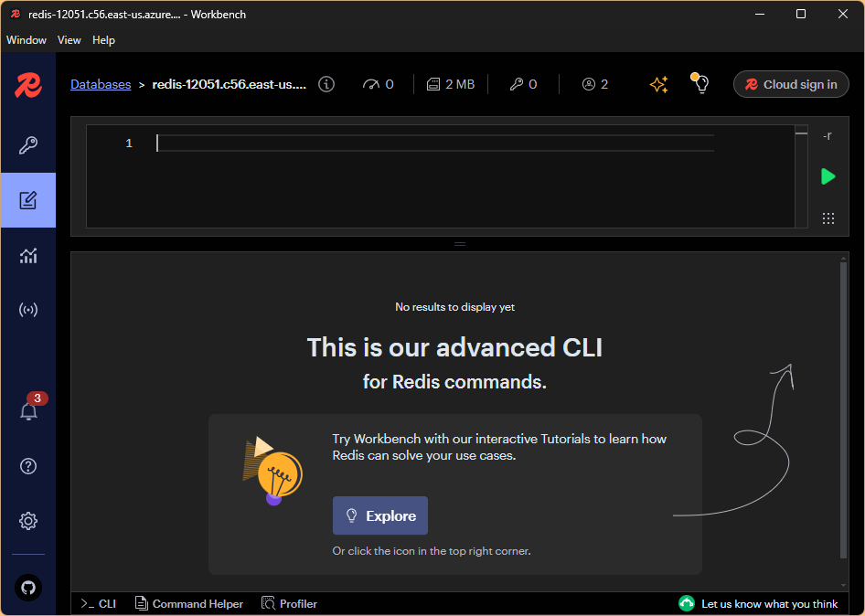View the commands-per-second gauge stat
Viewport: 865px width, 616px height.
[x=378, y=84]
